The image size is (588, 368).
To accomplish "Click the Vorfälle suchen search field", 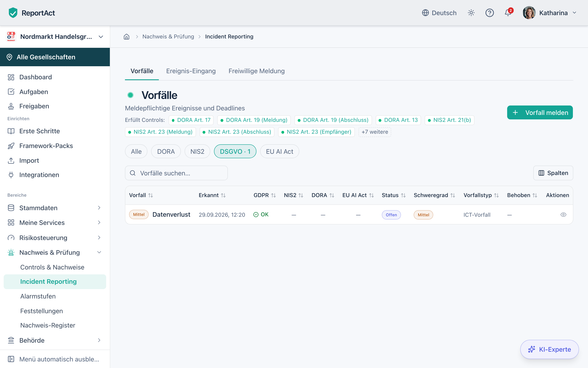I will coord(176,173).
